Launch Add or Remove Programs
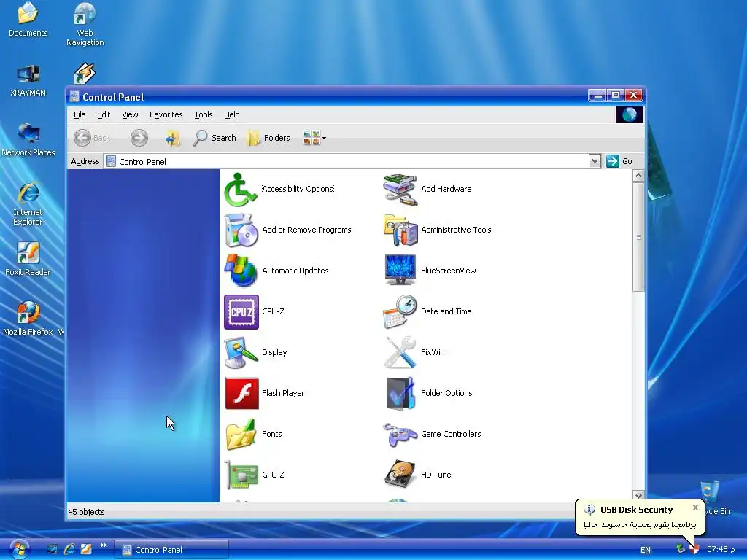The image size is (747, 560). pyautogui.click(x=241, y=230)
